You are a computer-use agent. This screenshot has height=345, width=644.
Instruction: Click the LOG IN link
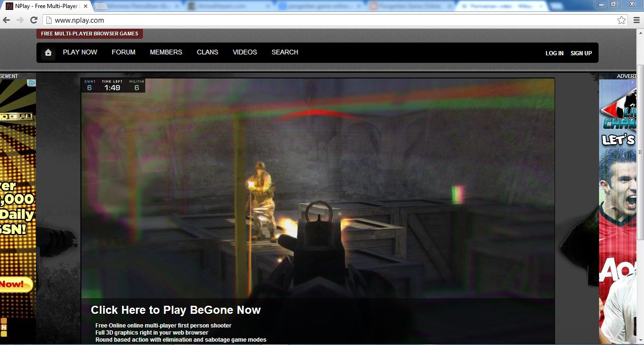(x=554, y=53)
